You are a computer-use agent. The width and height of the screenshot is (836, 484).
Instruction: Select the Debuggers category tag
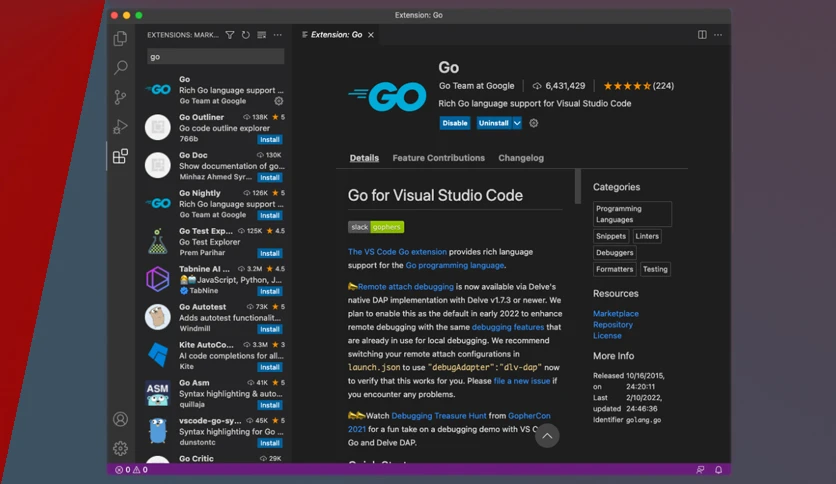click(x=615, y=253)
